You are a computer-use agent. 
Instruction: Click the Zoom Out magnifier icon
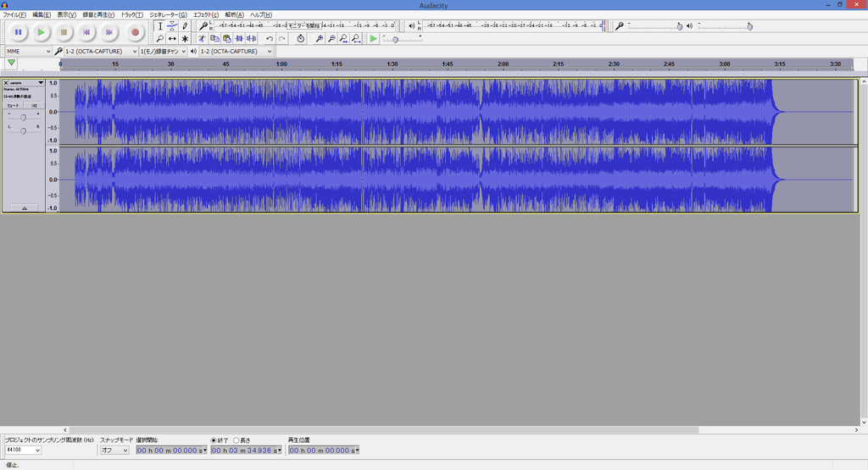click(x=331, y=39)
